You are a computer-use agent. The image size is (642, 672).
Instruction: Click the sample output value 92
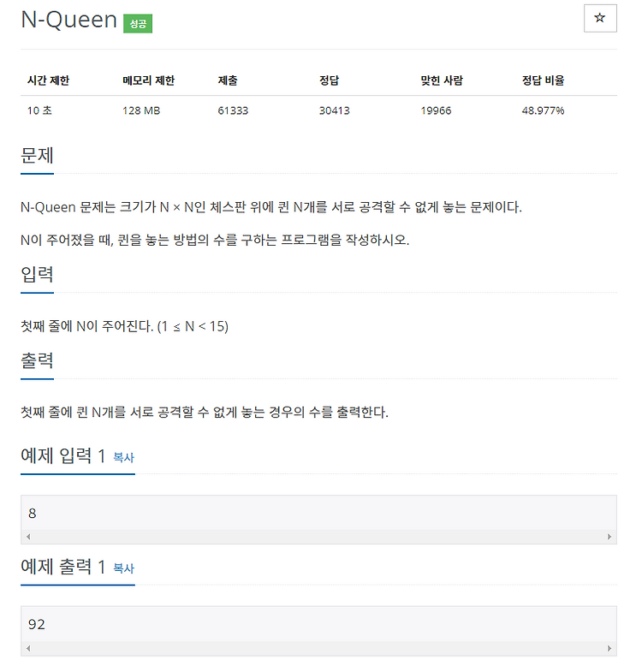(37, 624)
